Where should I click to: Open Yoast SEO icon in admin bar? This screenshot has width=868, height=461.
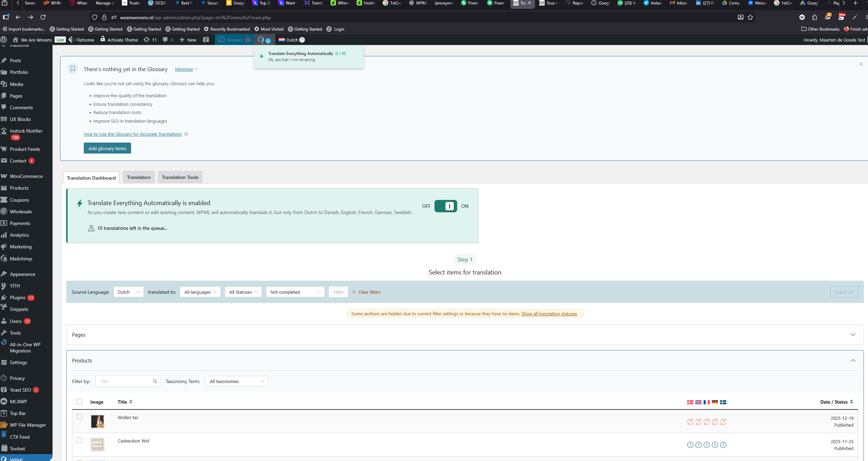[x=206, y=40]
